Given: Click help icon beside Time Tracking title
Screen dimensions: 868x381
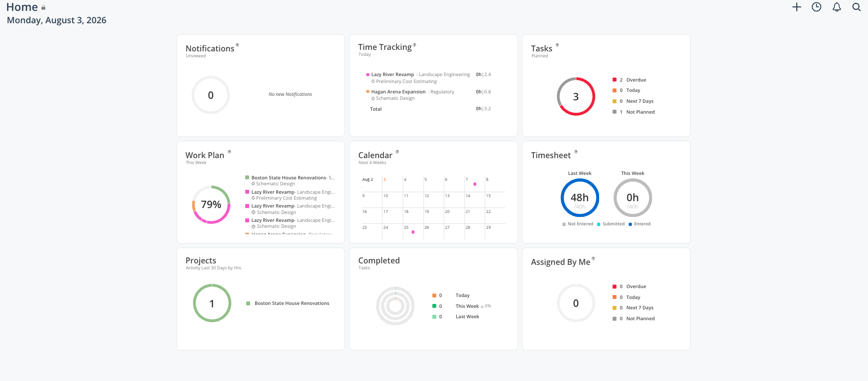Looking at the screenshot, I should 414,45.
